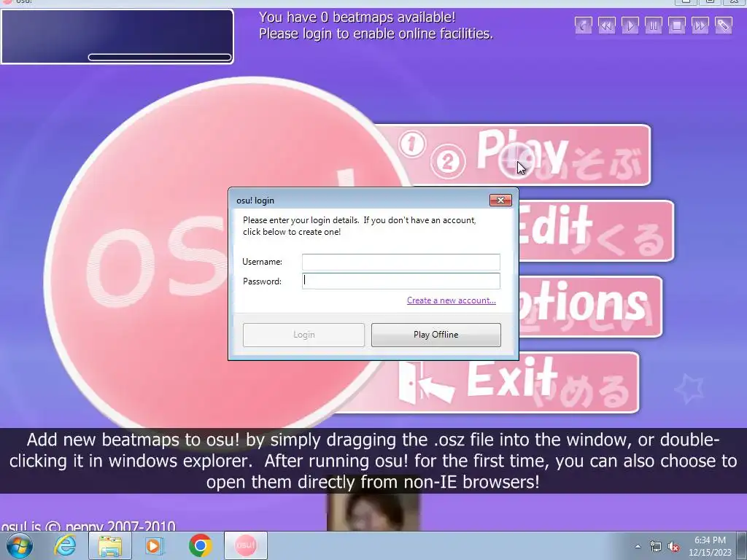Image resolution: width=747 pixels, height=560 pixels.
Task: Launch Internet Explorer from taskbar
Action: pos(65,545)
